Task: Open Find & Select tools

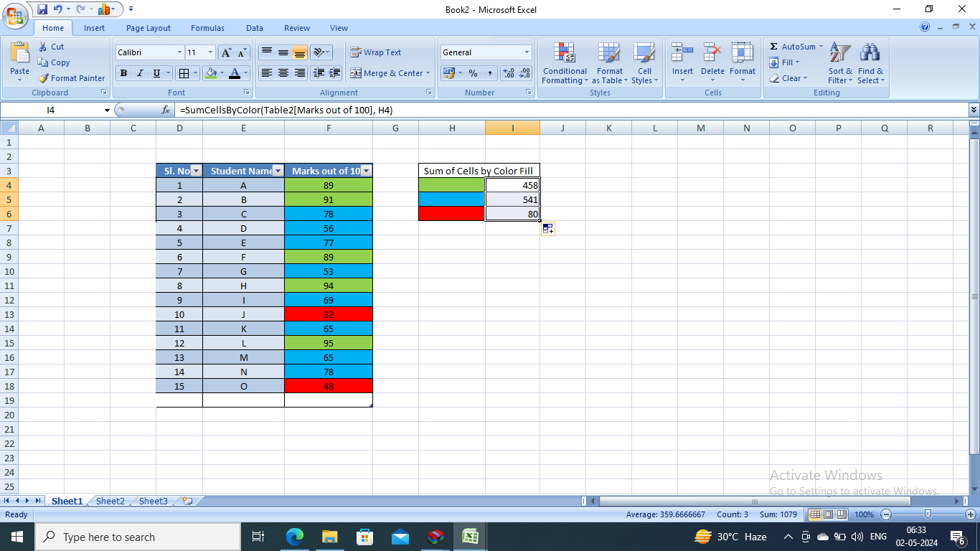Action: (x=871, y=63)
